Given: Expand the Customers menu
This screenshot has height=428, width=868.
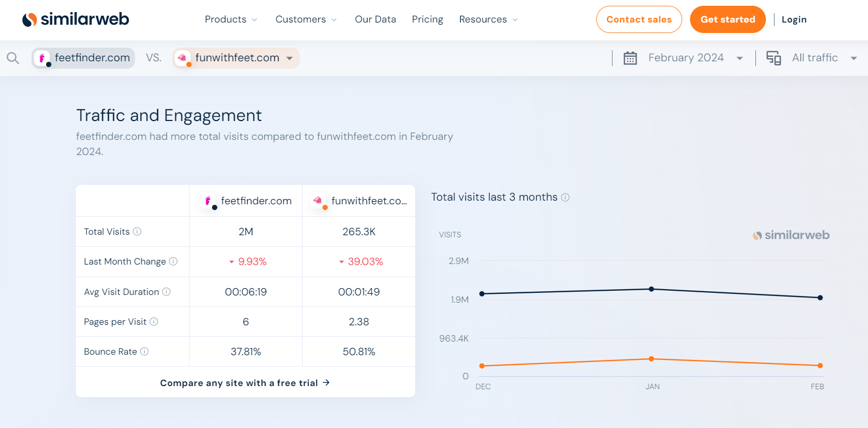Looking at the screenshot, I should (x=306, y=19).
